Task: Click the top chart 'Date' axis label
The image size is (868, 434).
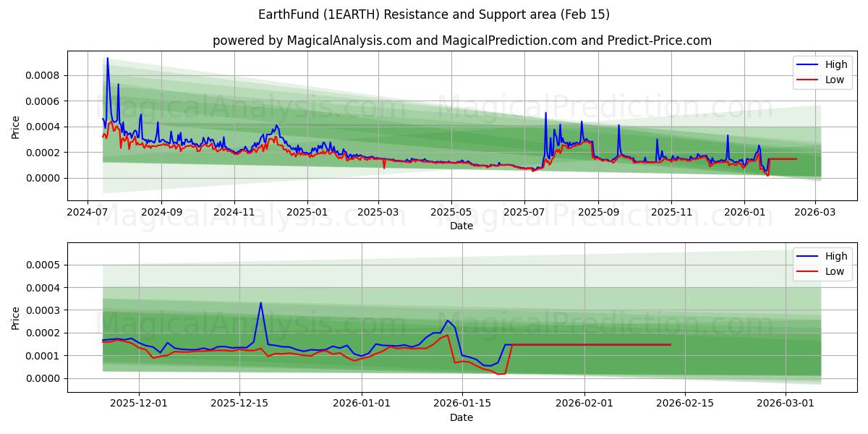Action: (x=461, y=226)
